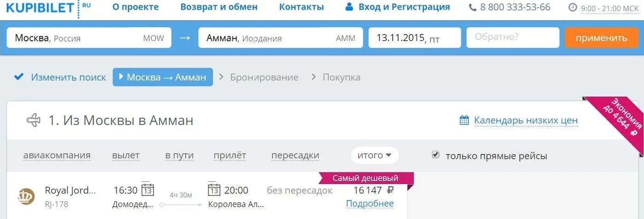Open the О проекте menu item
The image size is (644, 219).
136,7
